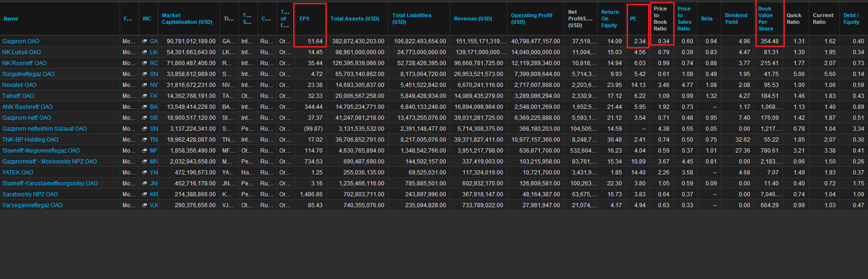The image size is (868, 279).
Task: Sort by the PE column header
Action: tap(633, 19)
